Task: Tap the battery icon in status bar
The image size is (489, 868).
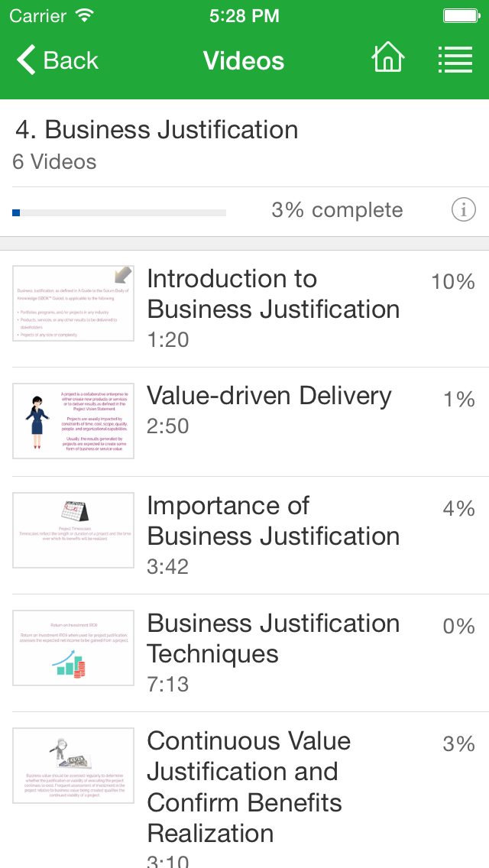Action: point(461,15)
